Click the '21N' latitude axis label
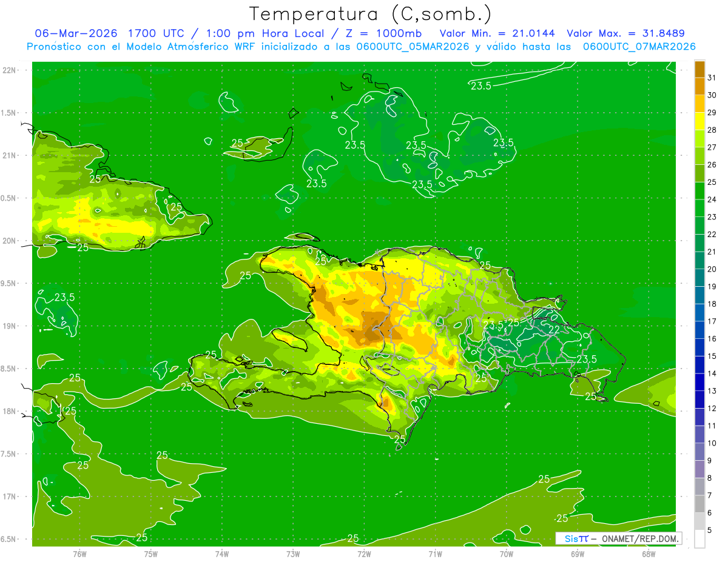 click(9, 155)
